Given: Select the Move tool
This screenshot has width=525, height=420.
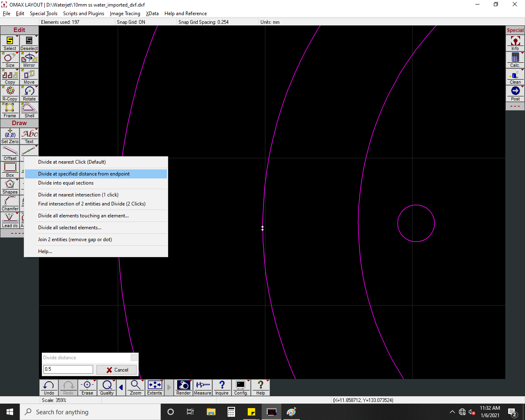Looking at the screenshot, I should [29, 77].
